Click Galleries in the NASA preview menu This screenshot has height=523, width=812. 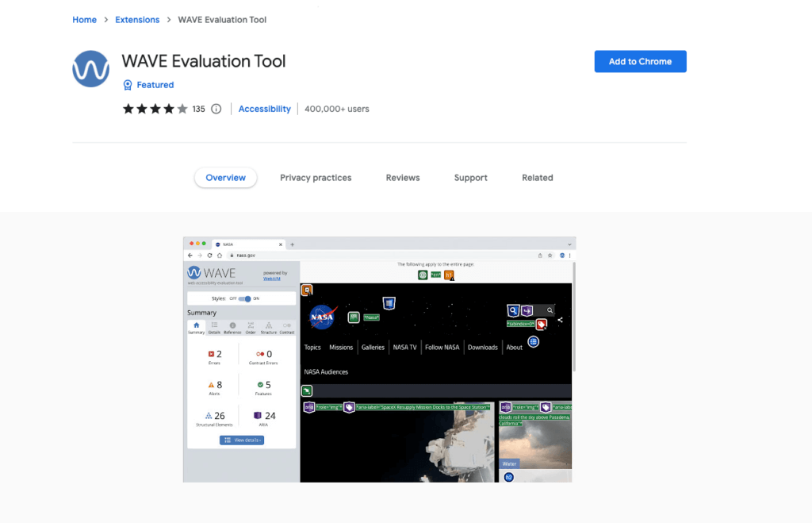coord(373,348)
